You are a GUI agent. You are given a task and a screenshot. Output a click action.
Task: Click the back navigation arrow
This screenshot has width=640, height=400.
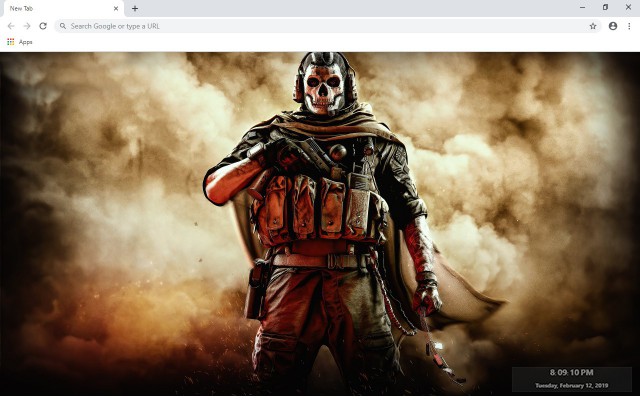pos(11,26)
